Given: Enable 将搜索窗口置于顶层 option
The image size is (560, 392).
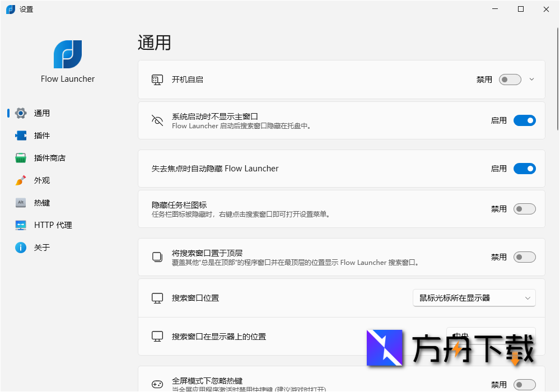Looking at the screenshot, I should pos(524,257).
